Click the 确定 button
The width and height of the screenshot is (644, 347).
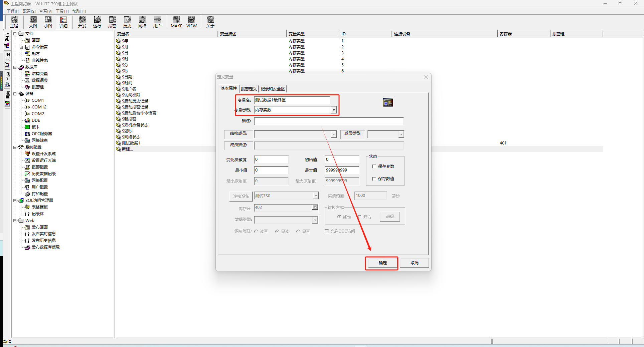coord(382,263)
